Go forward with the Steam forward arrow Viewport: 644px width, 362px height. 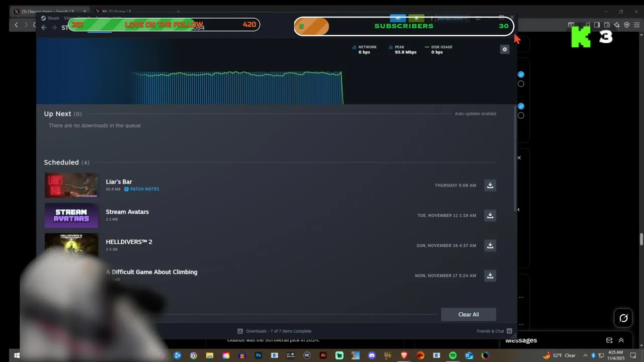(53, 28)
